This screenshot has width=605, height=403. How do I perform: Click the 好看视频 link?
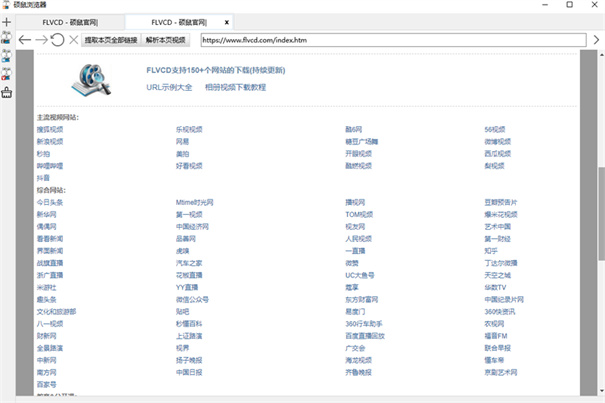pos(189,166)
